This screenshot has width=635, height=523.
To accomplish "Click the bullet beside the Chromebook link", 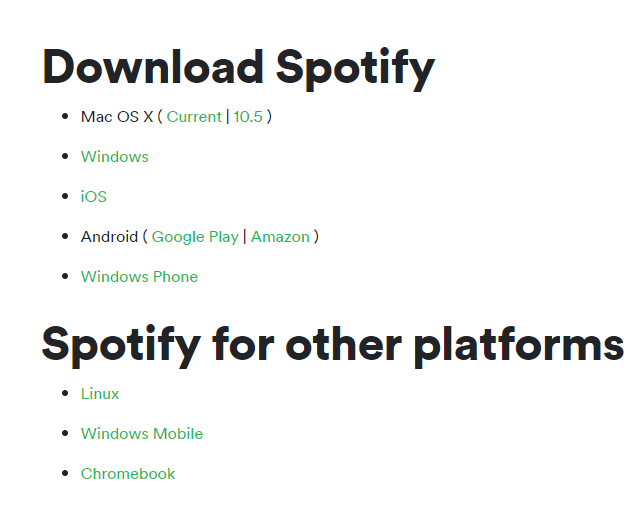I will (x=65, y=473).
